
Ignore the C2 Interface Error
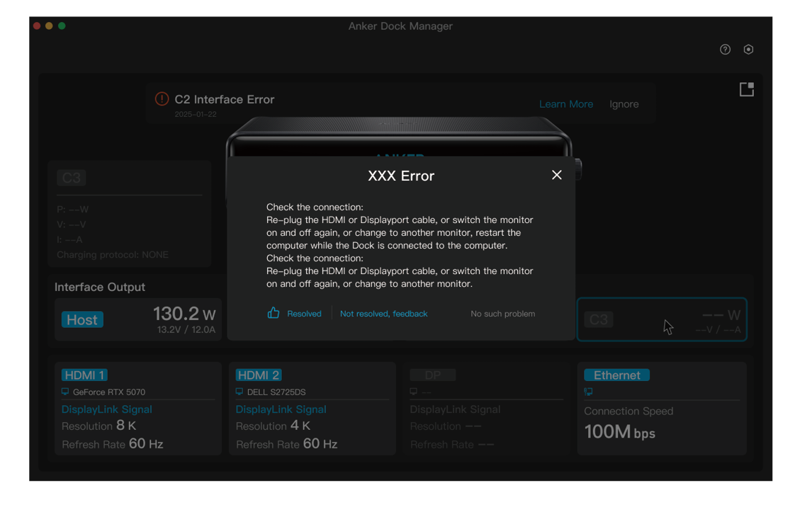[x=624, y=104]
